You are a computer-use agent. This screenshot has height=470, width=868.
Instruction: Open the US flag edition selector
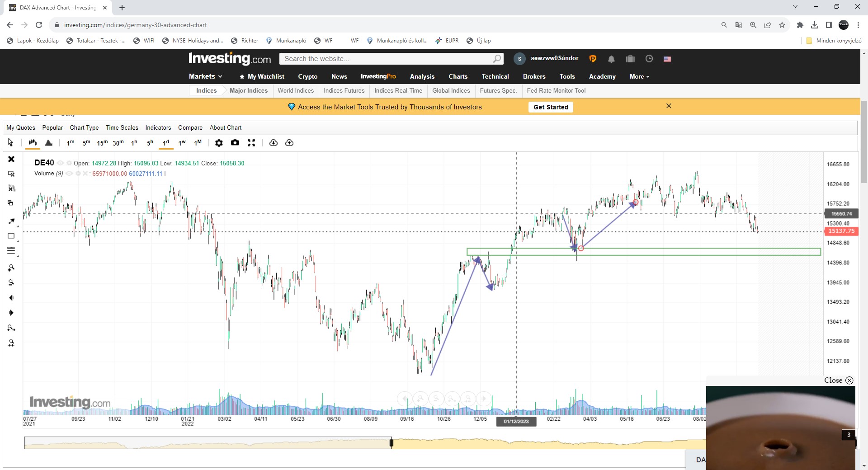(x=667, y=59)
